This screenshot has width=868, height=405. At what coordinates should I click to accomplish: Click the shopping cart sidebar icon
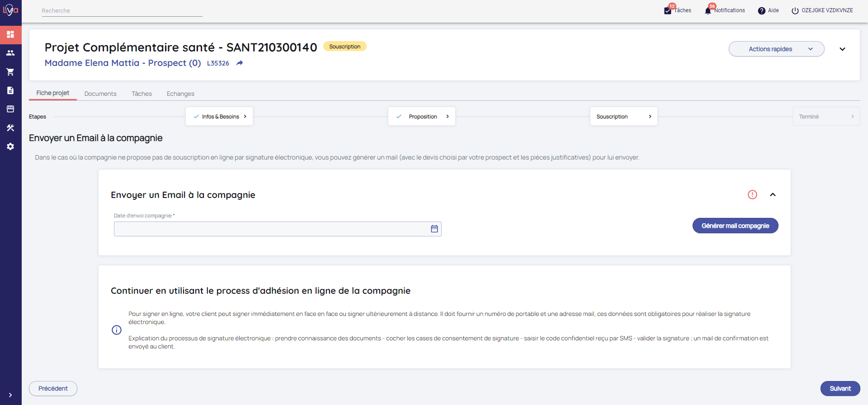pyautogui.click(x=10, y=72)
